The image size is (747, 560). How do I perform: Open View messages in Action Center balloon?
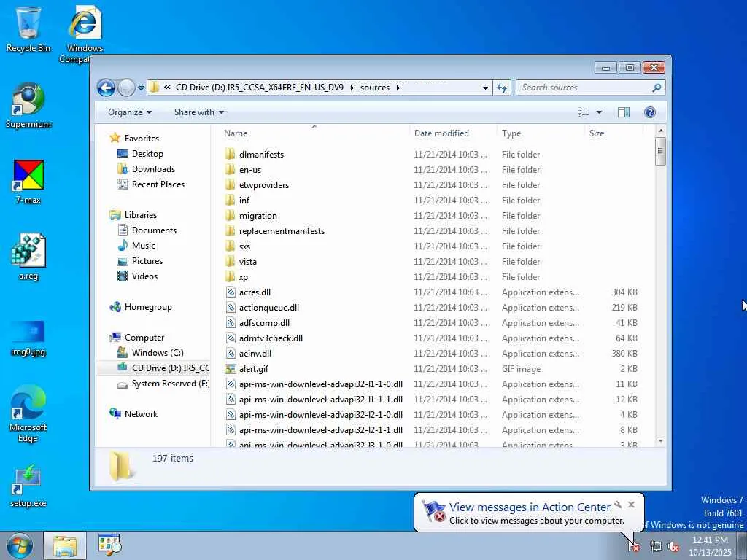(x=530, y=507)
